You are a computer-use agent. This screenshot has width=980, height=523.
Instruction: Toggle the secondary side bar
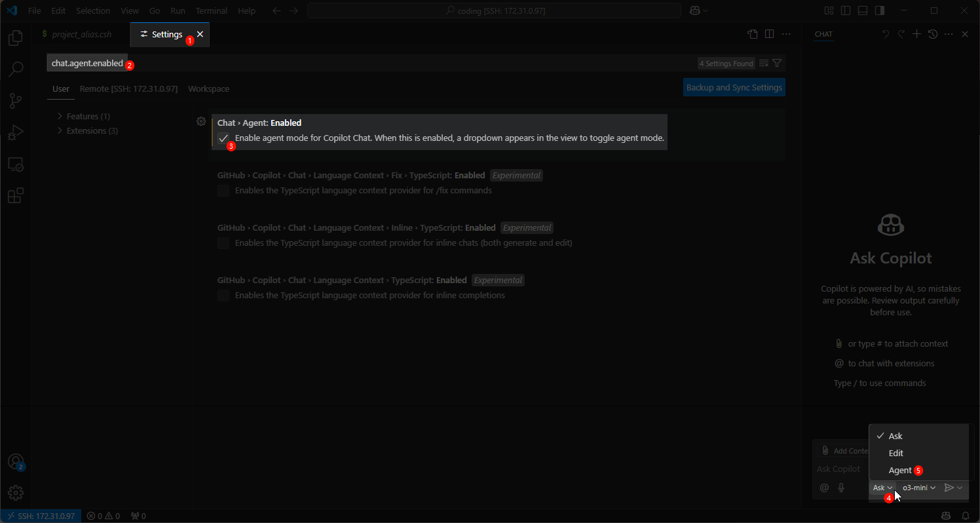coord(880,10)
